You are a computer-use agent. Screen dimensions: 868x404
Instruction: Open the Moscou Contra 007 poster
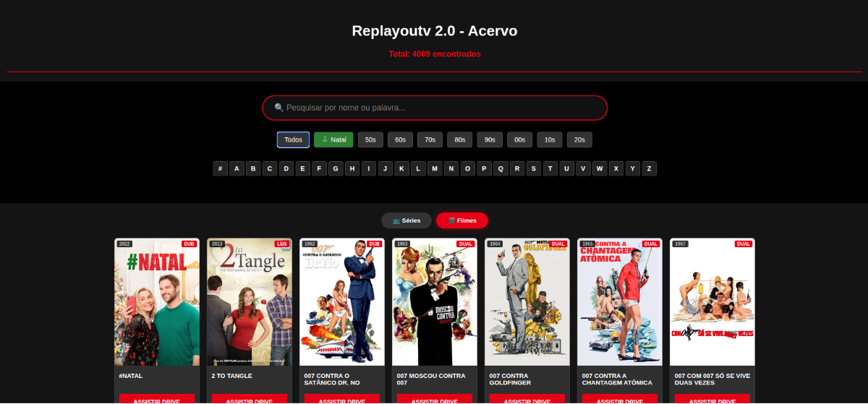coord(435,302)
